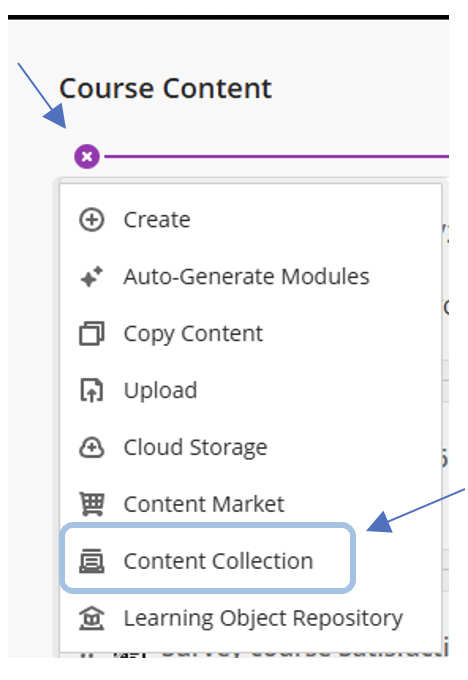Click the Auto-Generate Modules sparkle icon
The height and width of the screenshot is (680, 468).
point(92,277)
